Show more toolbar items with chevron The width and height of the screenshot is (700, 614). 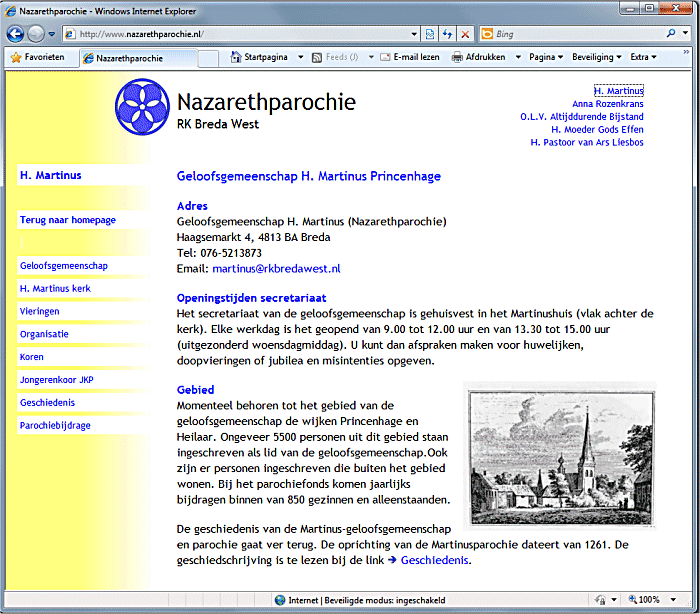click(686, 52)
